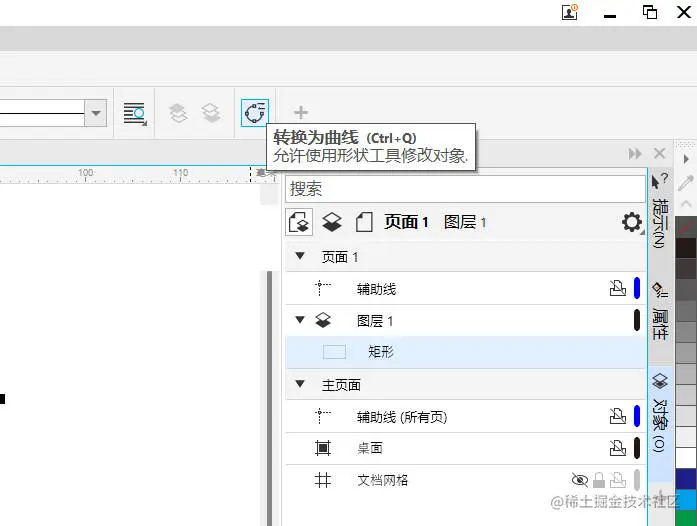Click the desktop layer icon beside 桌面
This screenshot has width=697, height=526.
click(323, 448)
